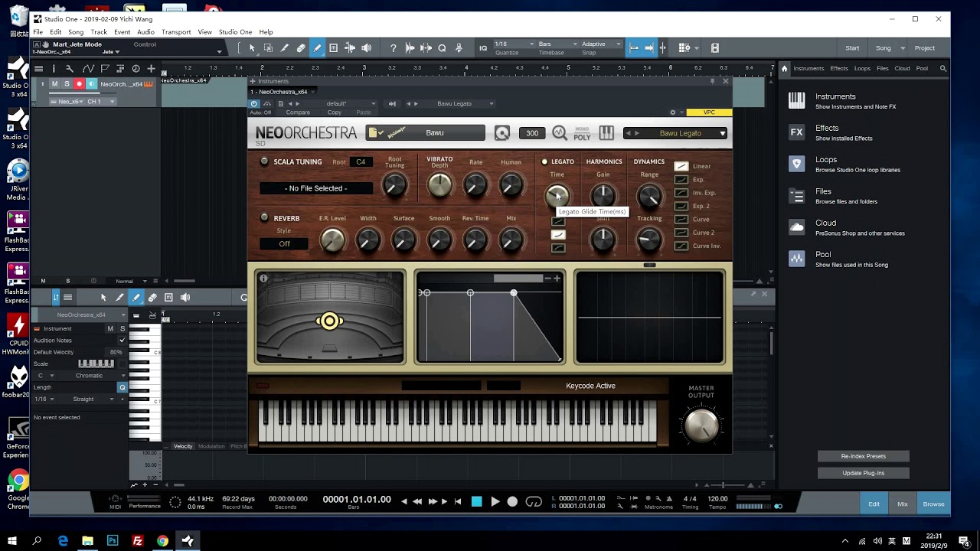Open the Bars timebase dropdown
980x551 pixels.
tap(557, 44)
